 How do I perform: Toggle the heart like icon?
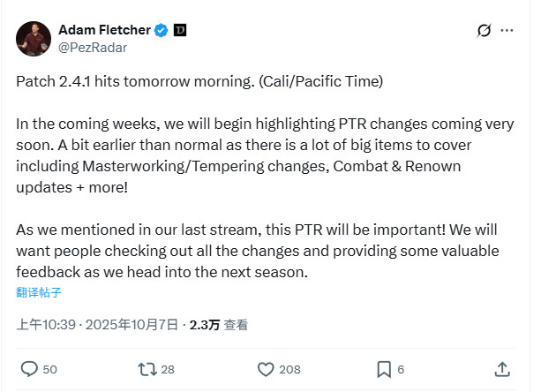[264, 368]
